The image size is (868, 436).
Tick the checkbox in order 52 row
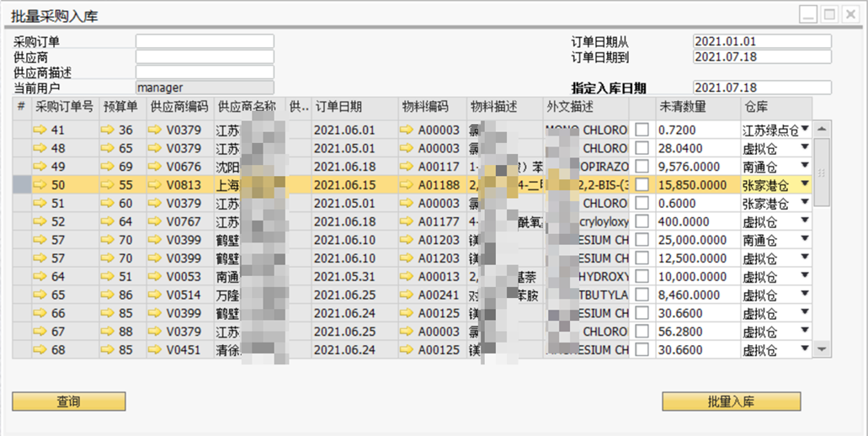[642, 221]
